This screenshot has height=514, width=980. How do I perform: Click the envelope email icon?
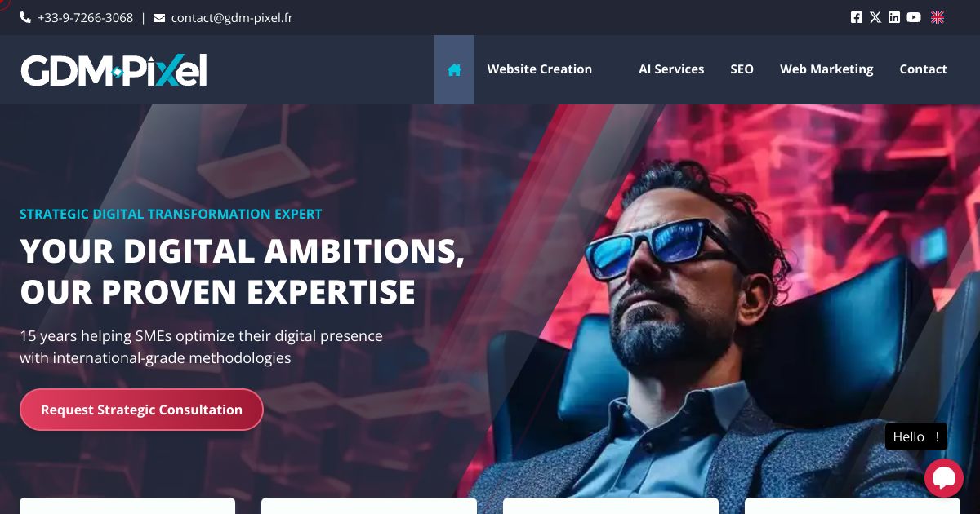159,17
